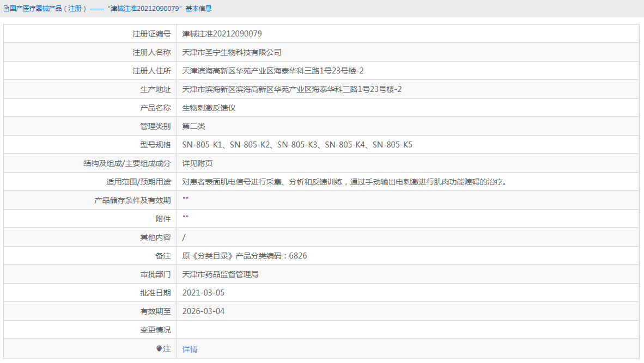Select the slash value in 其他内容 row
Screen dimensions: 644x363
(184, 237)
